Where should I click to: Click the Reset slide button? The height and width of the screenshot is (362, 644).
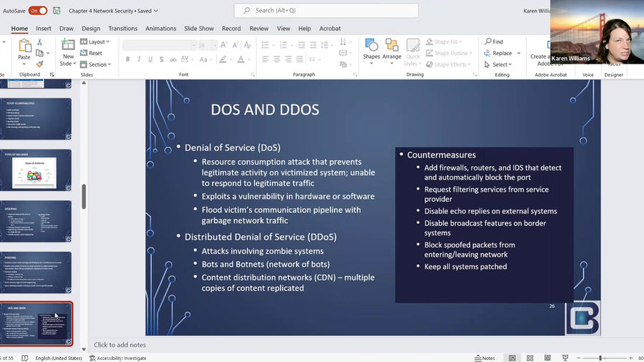pyautogui.click(x=91, y=53)
